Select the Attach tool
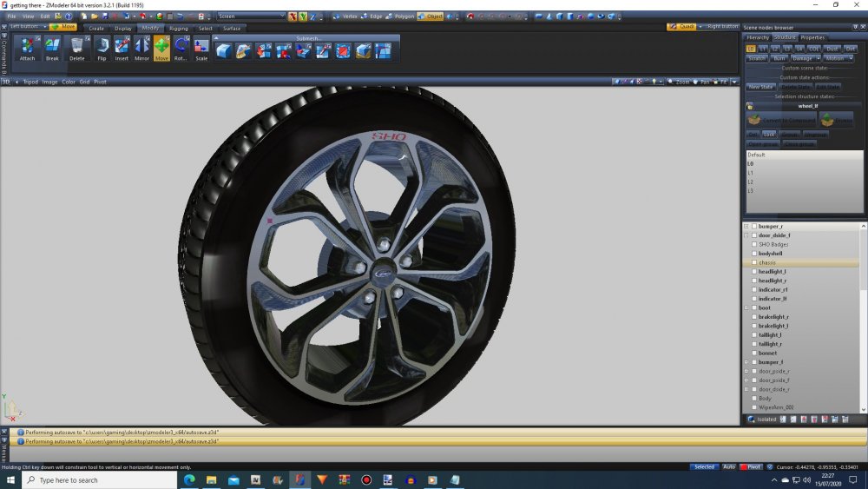Viewport: 868px width, 489px height. pos(28,48)
